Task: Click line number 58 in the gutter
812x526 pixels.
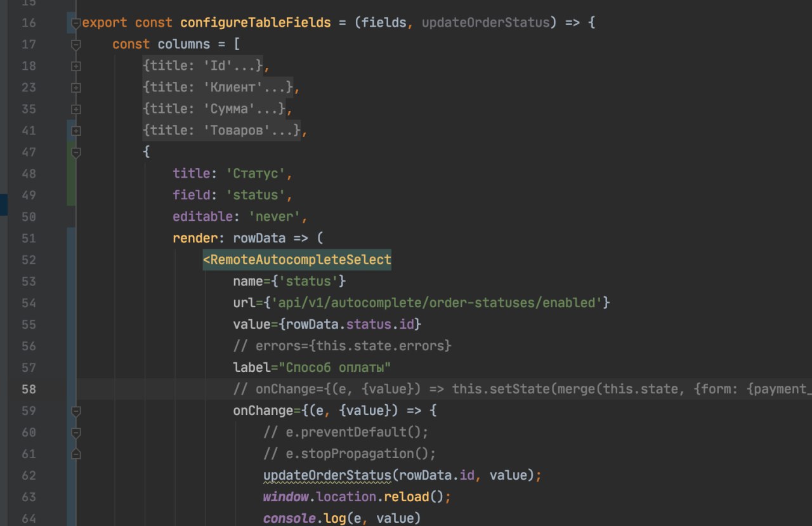Action: 29,390
